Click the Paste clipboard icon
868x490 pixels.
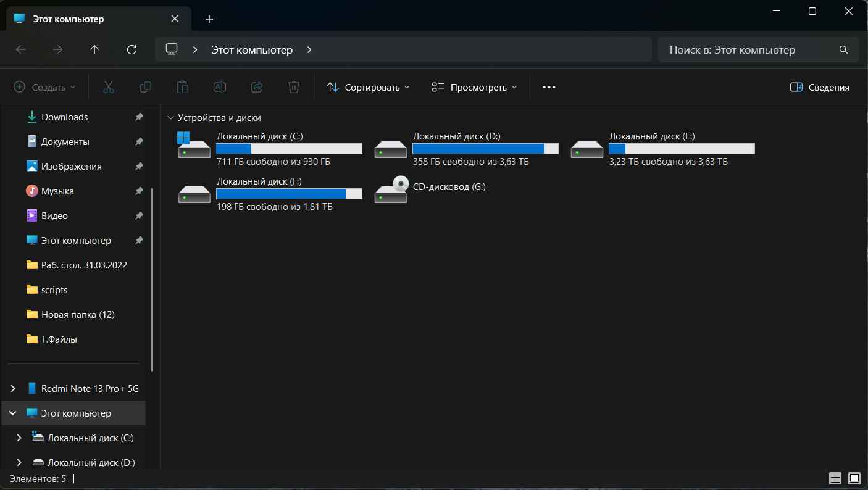coord(183,87)
